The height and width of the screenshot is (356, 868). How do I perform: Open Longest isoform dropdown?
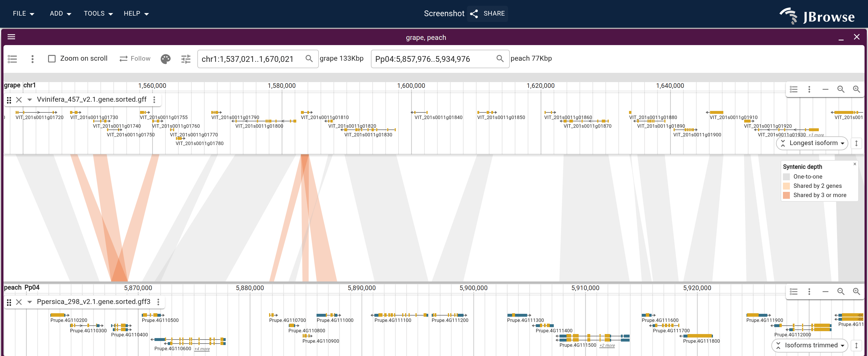click(x=812, y=143)
